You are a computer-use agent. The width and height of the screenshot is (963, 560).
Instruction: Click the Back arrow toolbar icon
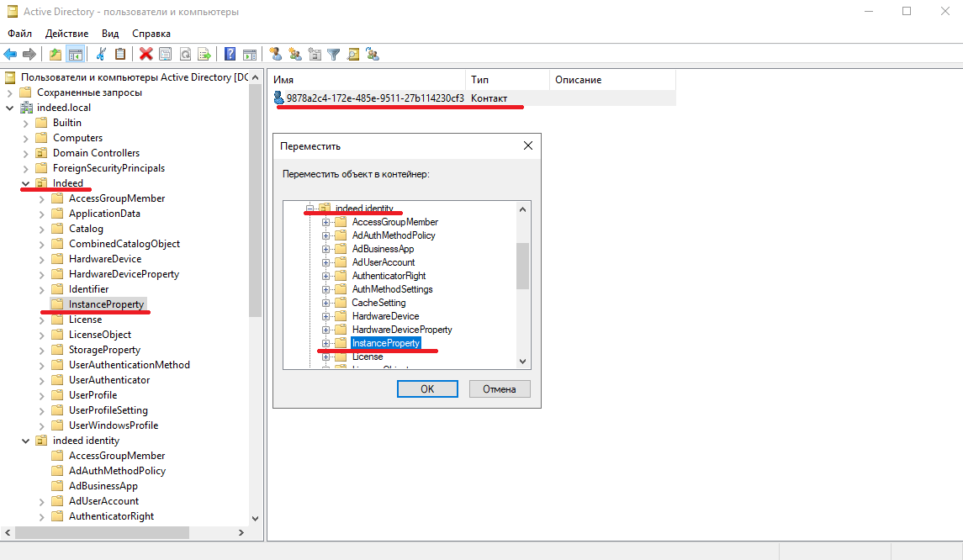tap(10, 55)
